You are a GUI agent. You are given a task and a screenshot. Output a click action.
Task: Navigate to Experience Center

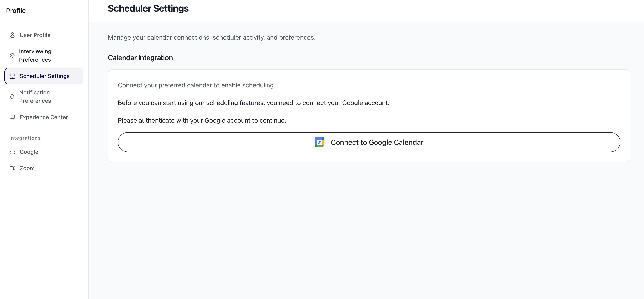[x=44, y=117]
